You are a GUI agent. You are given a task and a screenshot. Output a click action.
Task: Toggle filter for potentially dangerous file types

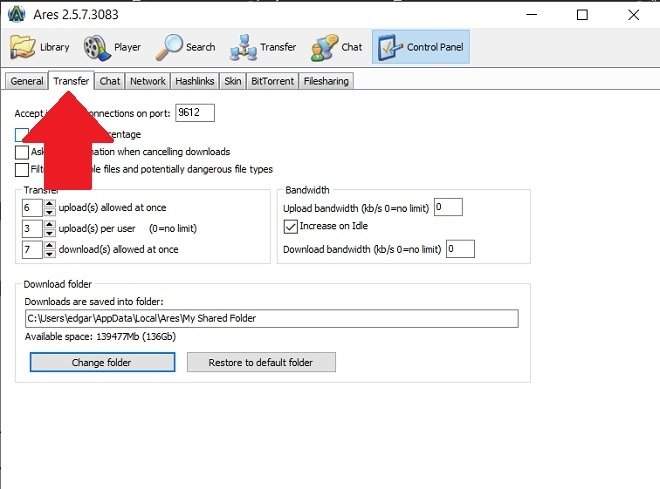[x=22, y=170]
